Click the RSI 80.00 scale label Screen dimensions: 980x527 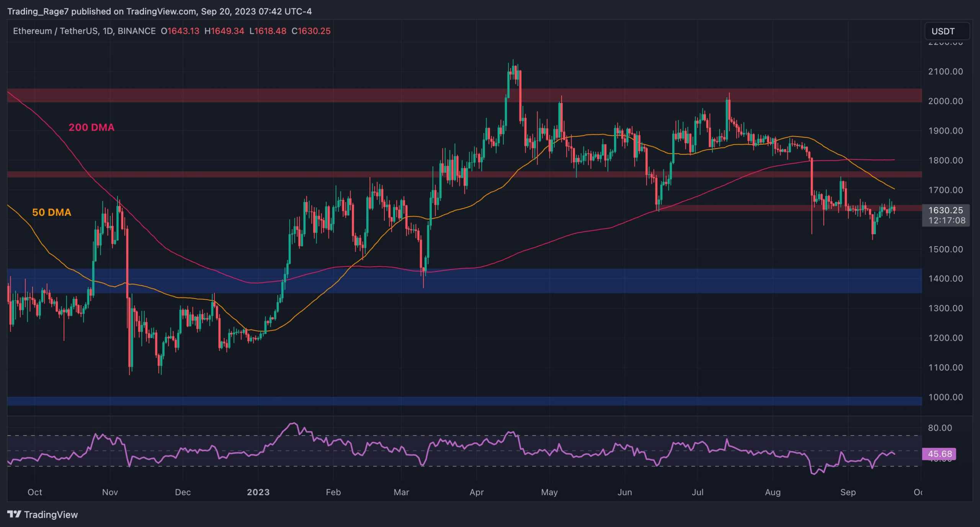(x=940, y=428)
